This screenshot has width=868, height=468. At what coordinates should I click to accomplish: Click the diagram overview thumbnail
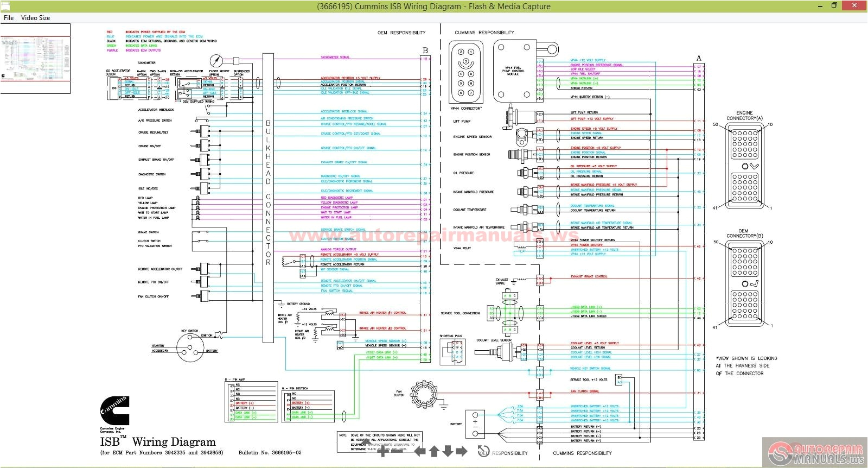coord(35,59)
